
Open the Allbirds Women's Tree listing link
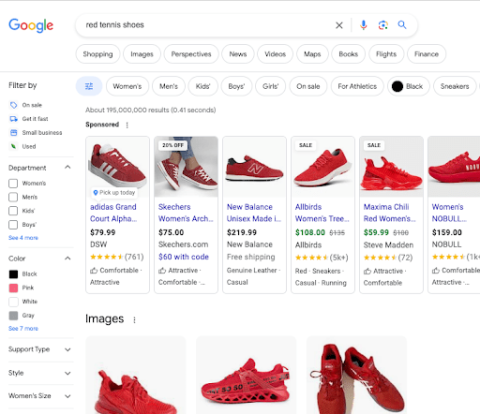pos(322,213)
